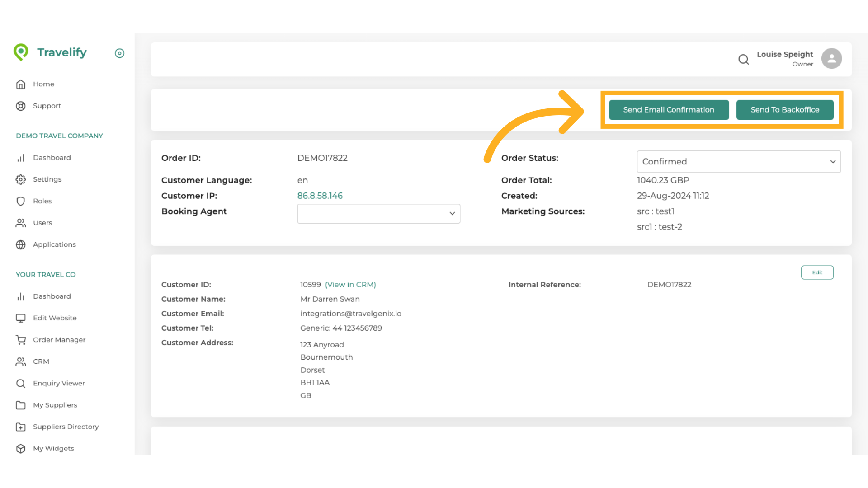Open the My Suppliers folder icon

point(21,405)
